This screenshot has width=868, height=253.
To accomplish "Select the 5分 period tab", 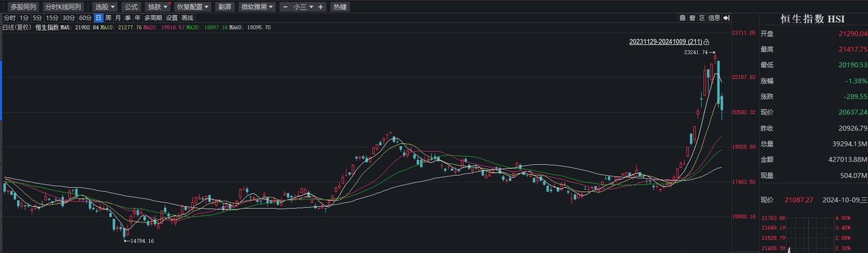I will [37, 18].
